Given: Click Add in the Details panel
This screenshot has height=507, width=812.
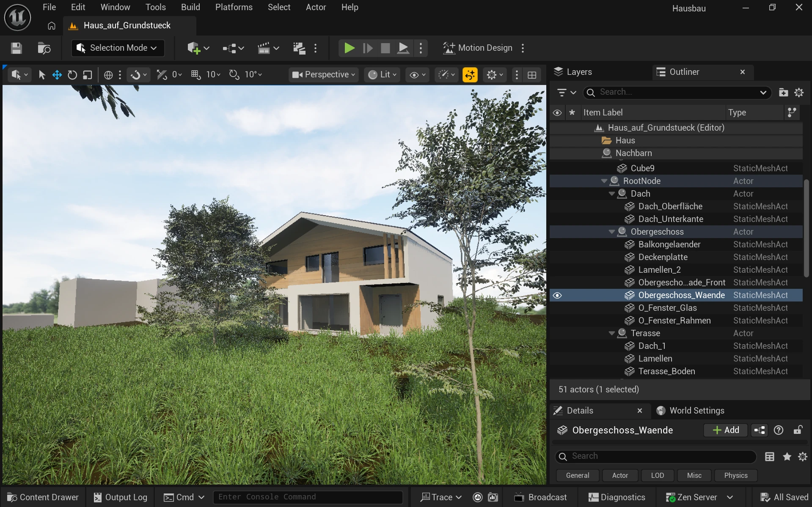Looking at the screenshot, I should (725, 430).
